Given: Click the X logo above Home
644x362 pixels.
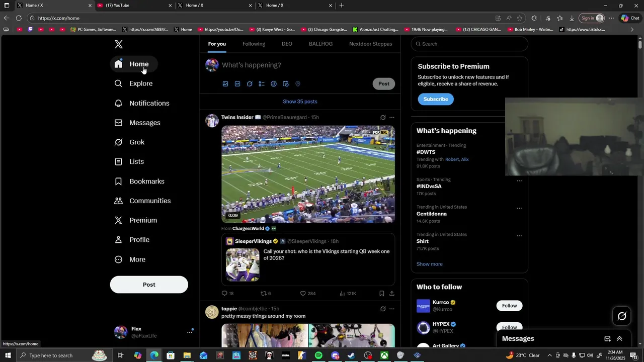Looking at the screenshot, I should pyautogui.click(x=119, y=44).
